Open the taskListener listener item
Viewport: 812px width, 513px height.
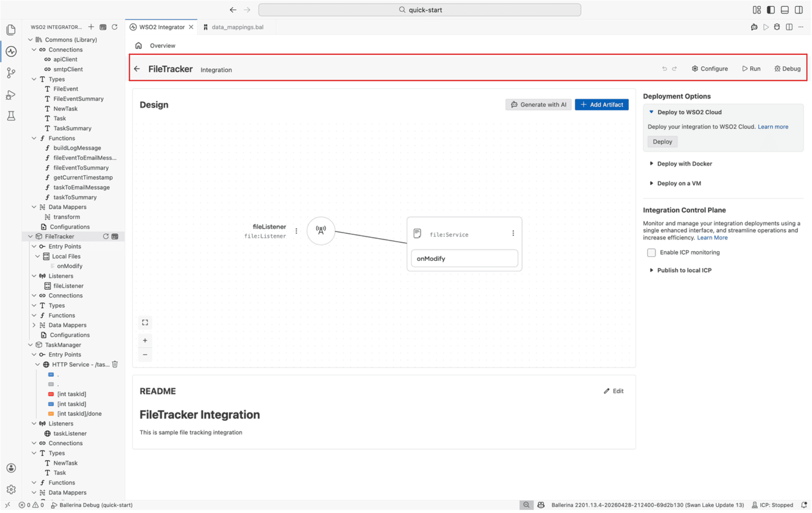[70, 434]
